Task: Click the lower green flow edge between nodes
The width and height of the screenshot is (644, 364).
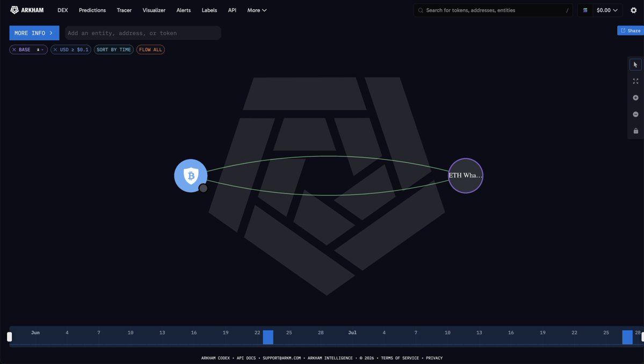Action: [328, 195]
